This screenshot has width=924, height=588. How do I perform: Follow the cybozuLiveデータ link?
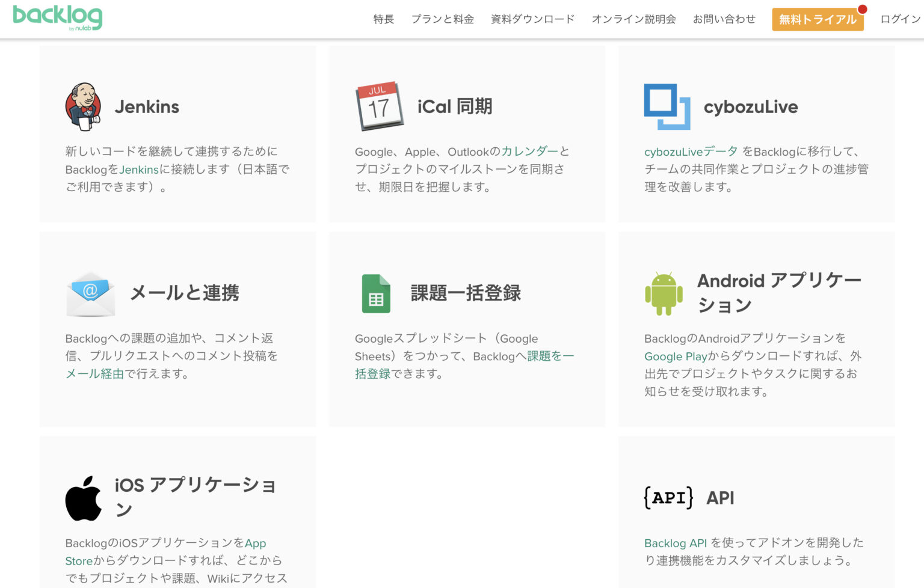(x=691, y=152)
